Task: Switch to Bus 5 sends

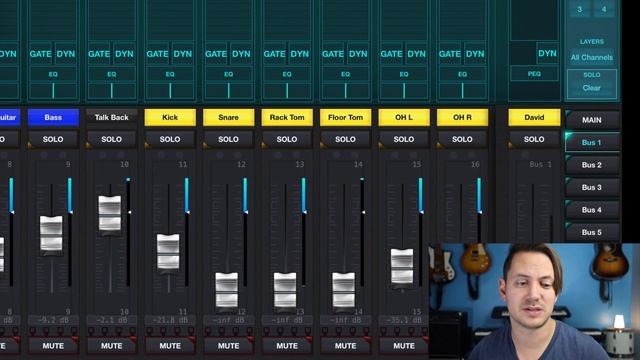Action: point(592,232)
